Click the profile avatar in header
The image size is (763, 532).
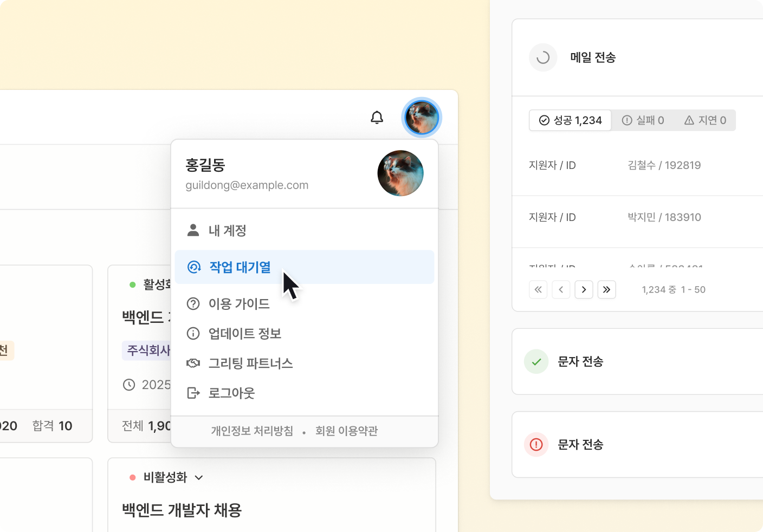(422, 118)
